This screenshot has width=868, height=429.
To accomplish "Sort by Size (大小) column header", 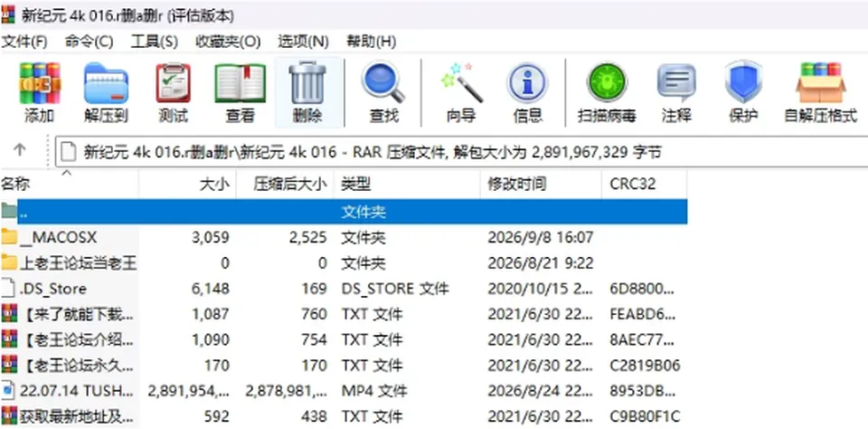I will pyautogui.click(x=187, y=184).
